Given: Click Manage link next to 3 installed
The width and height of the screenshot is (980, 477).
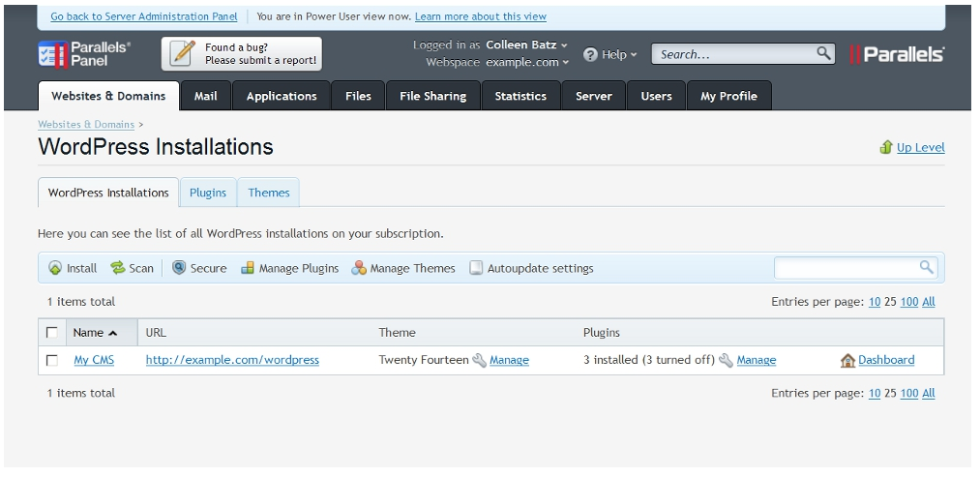Looking at the screenshot, I should point(757,360).
